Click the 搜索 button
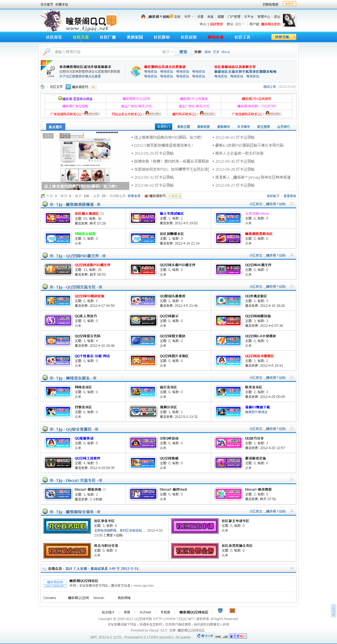Screen dimensions: 337x644 pos(183,52)
